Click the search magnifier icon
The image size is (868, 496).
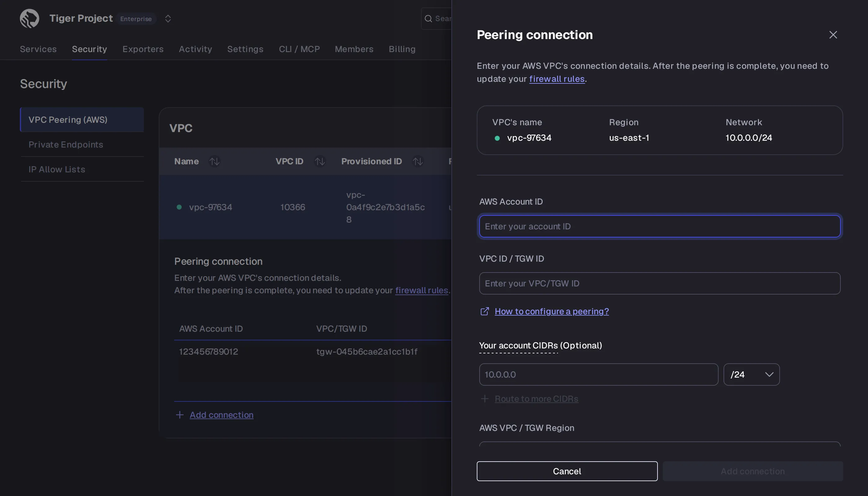428,18
